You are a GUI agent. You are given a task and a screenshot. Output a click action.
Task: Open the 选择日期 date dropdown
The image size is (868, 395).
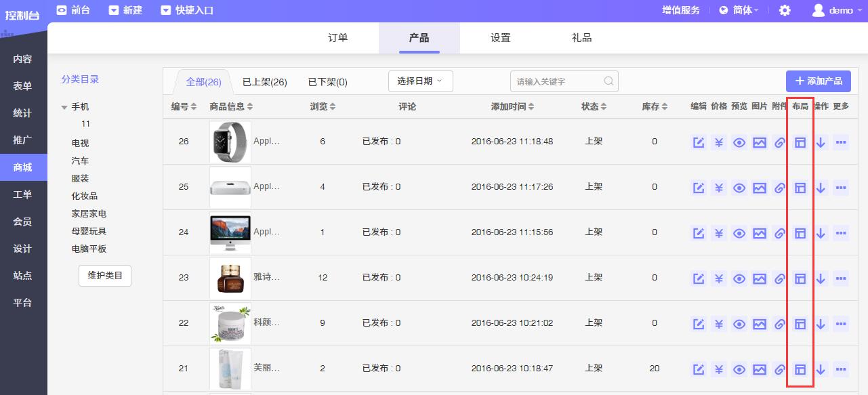point(420,81)
